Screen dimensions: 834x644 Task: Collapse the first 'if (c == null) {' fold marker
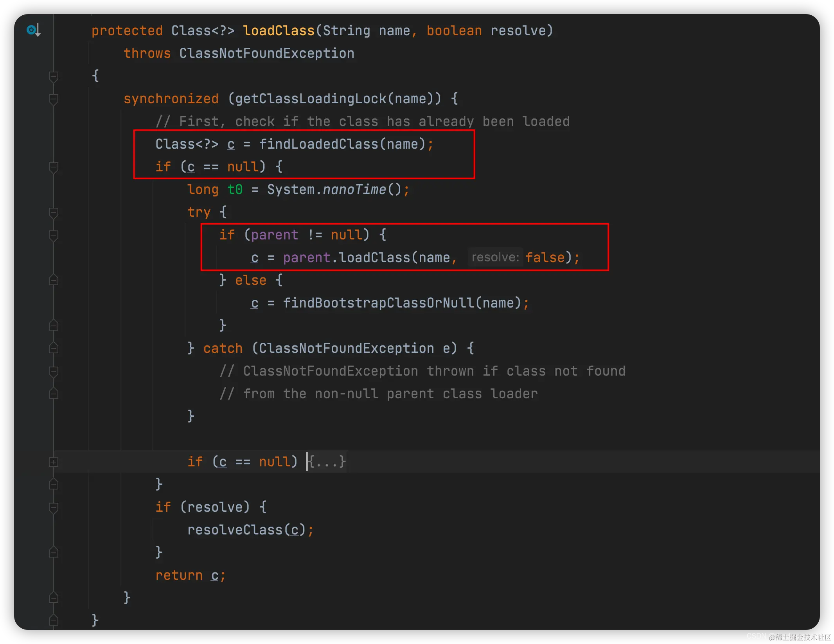(54, 167)
